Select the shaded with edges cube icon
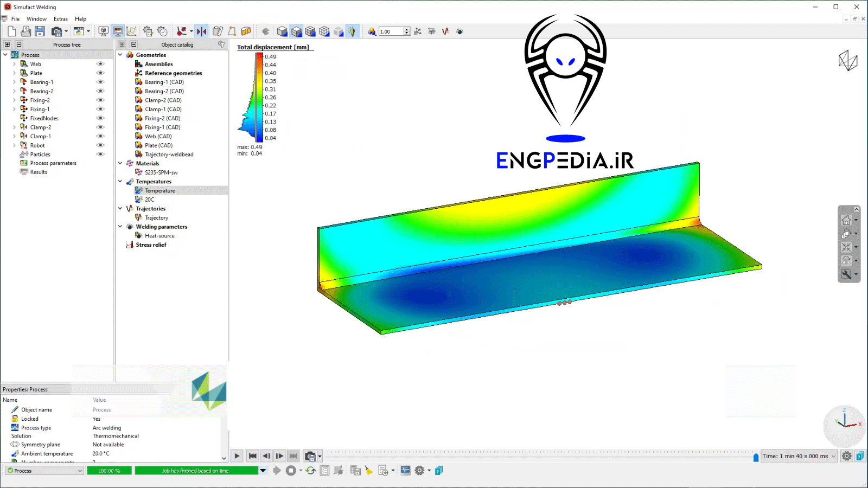 click(296, 31)
